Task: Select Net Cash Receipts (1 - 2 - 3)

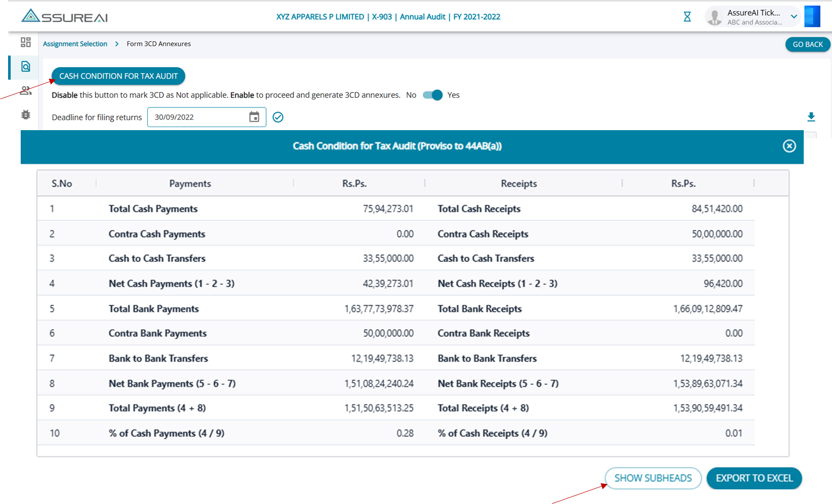Action: tap(497, 284)
